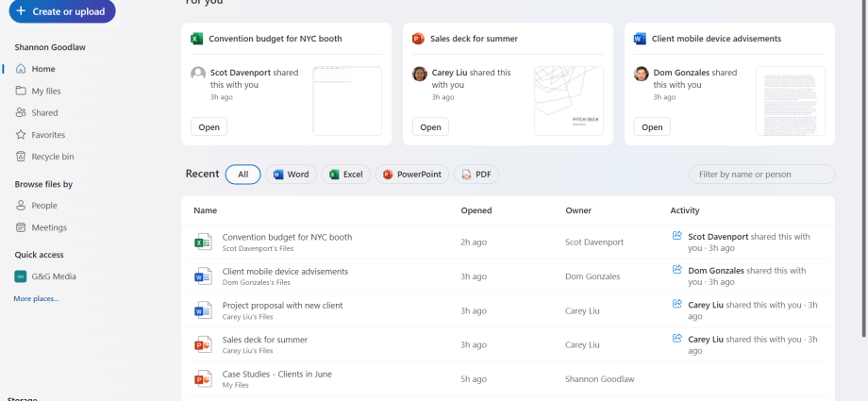
Task: Filter recent files by Excel
Action: pyautogui.click(x=346, y=175)
